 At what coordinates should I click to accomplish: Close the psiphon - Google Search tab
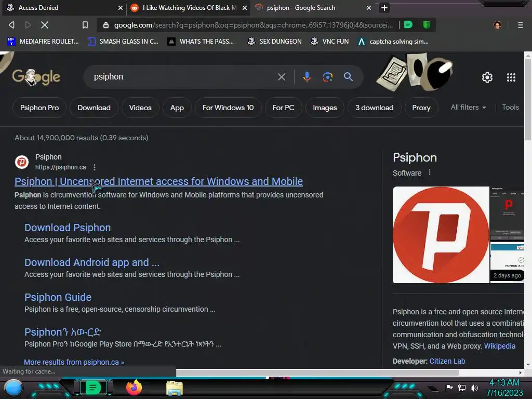point(368,7)
